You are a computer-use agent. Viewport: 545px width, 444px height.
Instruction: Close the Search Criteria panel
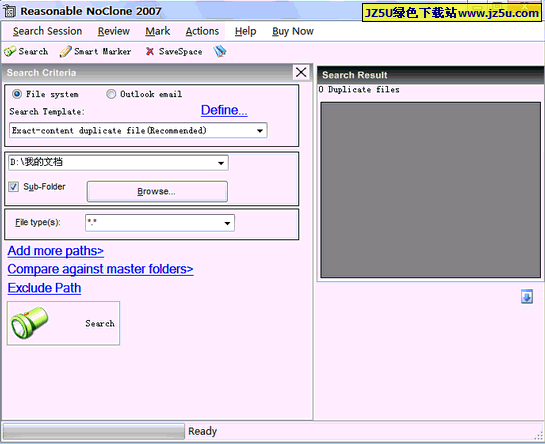click(x=301, y=72)
